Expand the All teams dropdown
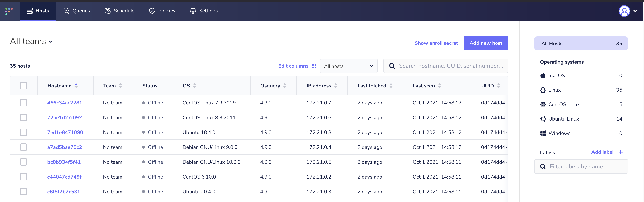The width and height of the screenshot is (644, 202). coord(31,41)
